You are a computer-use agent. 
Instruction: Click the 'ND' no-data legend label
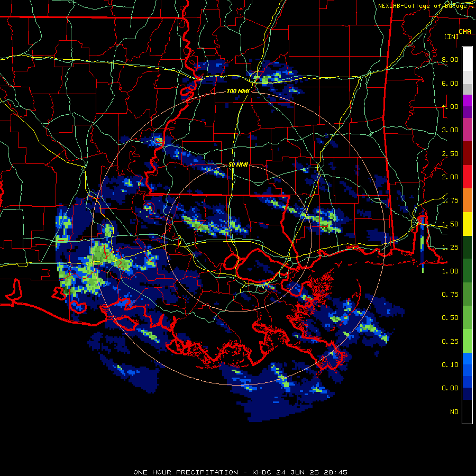[x=454, y=412]
